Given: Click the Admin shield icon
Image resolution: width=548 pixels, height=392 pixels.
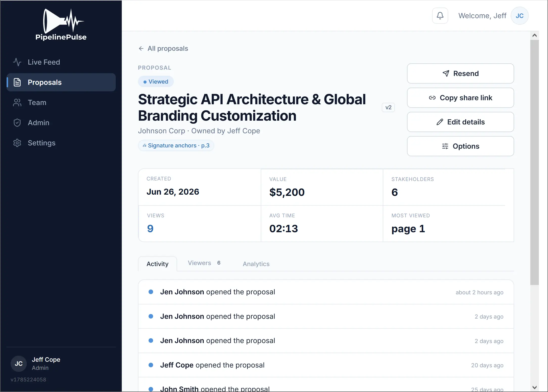Looking at the screenshot, I should 17,123.
